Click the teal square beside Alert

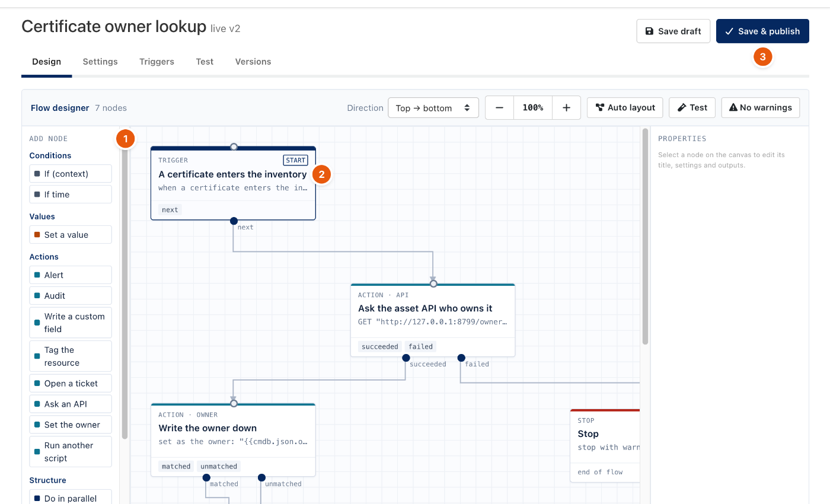(37, 275)
